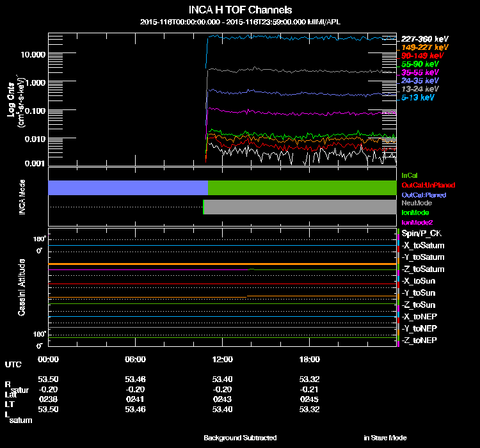The image size is (480, 448).
Task: Click the NeuMode legend label
Action: click(417, 203)
